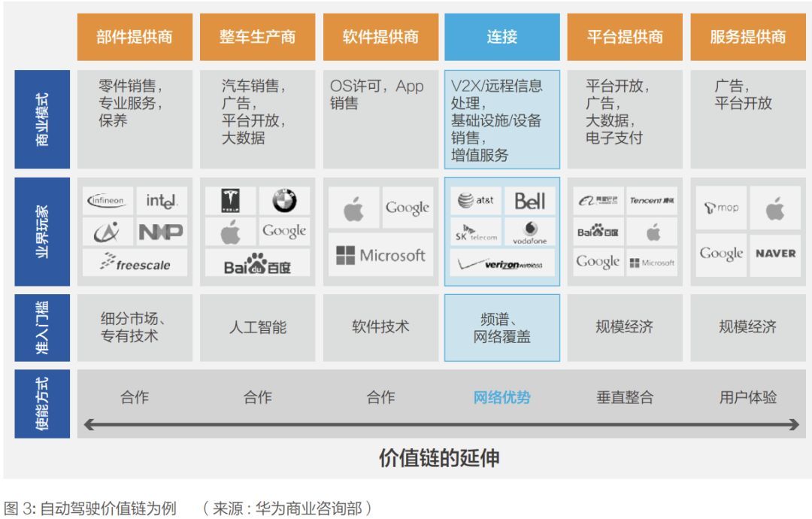Click the Intel logo
The width and height of the screenshot is (812, 519).
point(162,200)
